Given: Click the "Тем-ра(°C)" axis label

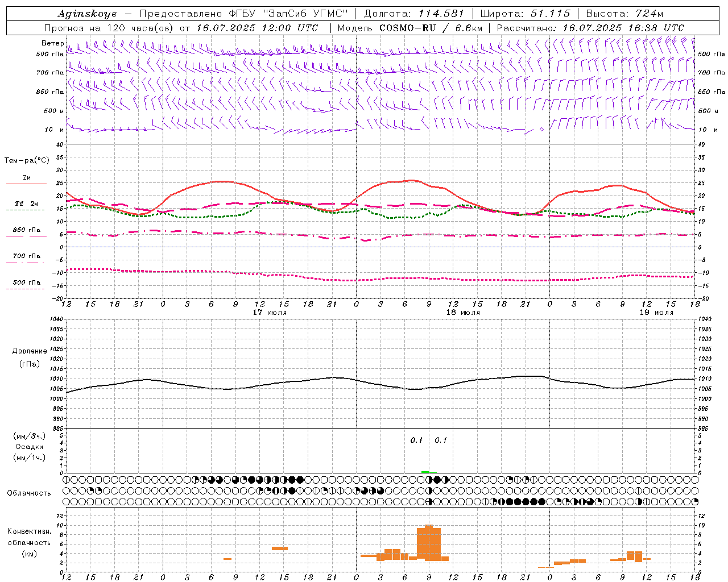Looking at the screenshot, I should pos(27,161).
